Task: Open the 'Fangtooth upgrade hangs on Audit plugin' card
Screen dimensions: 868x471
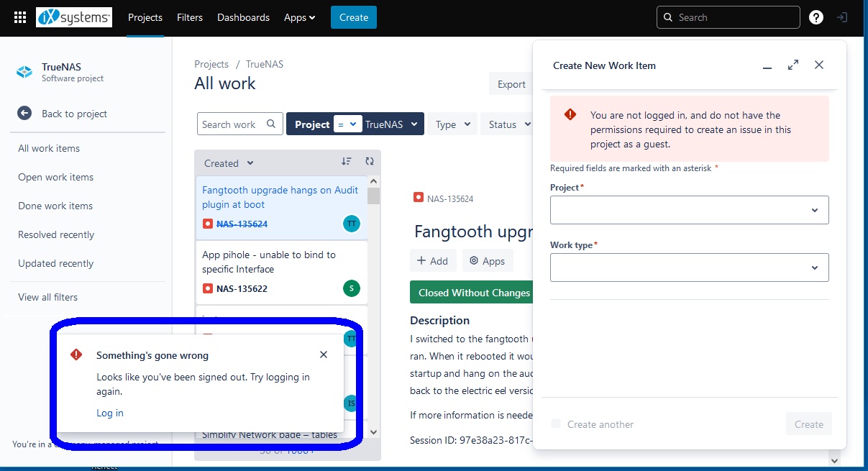Action: [x=281, y=208]
